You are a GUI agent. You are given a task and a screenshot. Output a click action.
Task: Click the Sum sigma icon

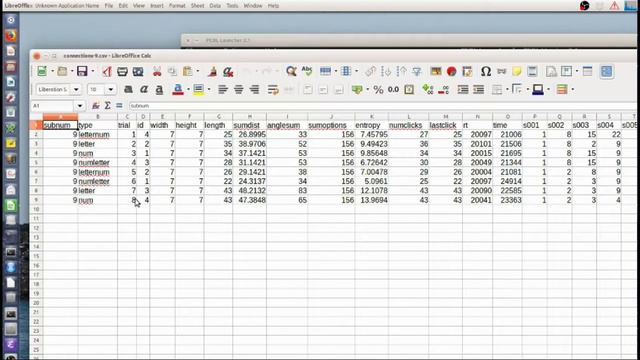point(107,106)
